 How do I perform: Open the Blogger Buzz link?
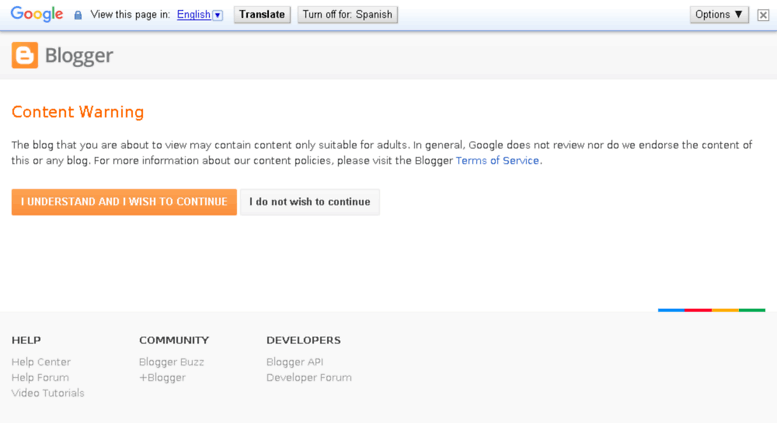[171, 362]
